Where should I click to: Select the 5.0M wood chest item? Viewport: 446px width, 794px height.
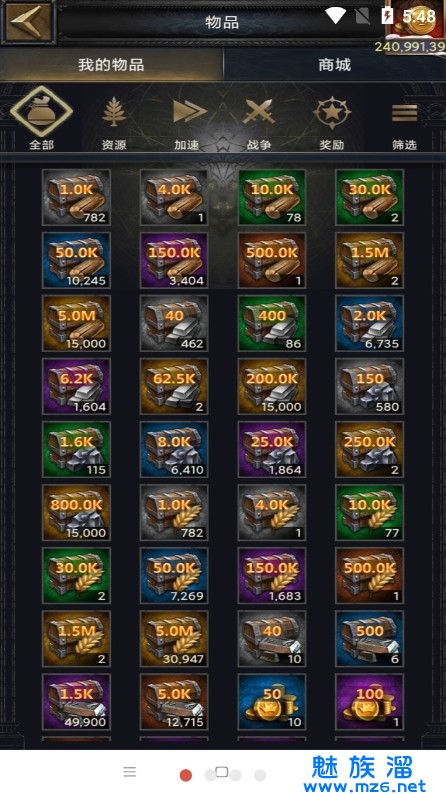click(76, 324)
